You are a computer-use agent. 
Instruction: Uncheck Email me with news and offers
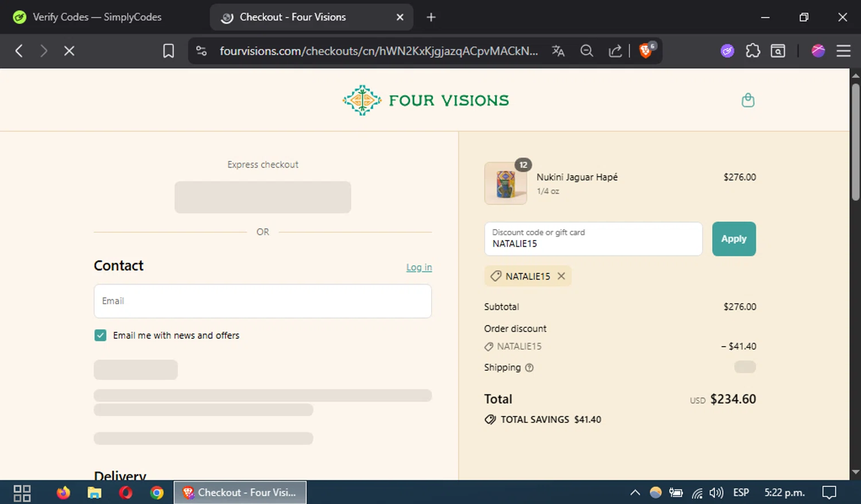tap(100, 335)
